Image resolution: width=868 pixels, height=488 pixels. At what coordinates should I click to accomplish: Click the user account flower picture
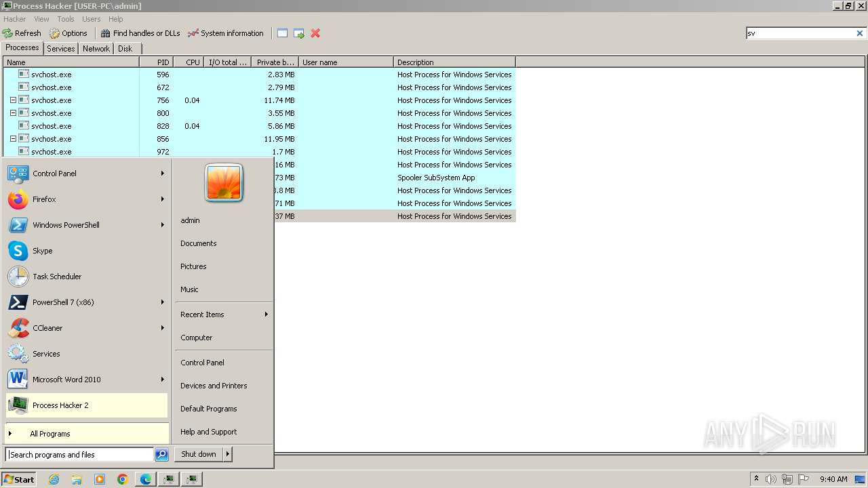224,182
